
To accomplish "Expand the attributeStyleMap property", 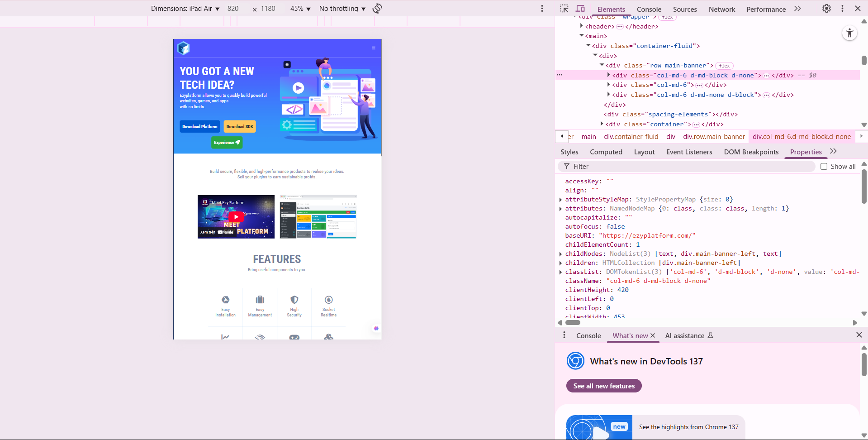I will (561, 200).
